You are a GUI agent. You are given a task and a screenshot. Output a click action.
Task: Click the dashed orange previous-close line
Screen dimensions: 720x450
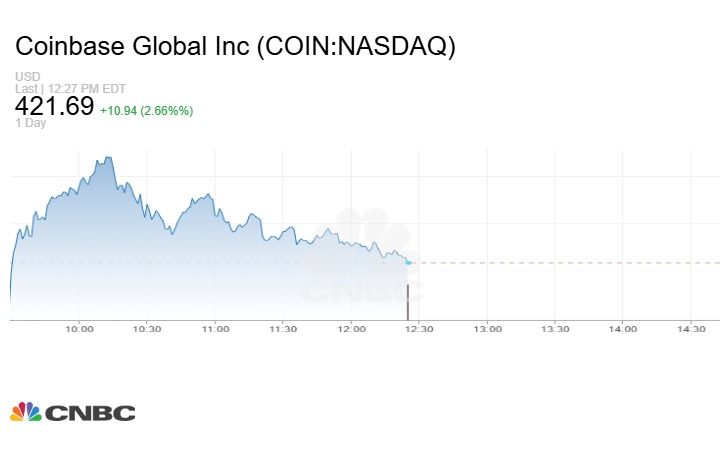pos(560,263)
